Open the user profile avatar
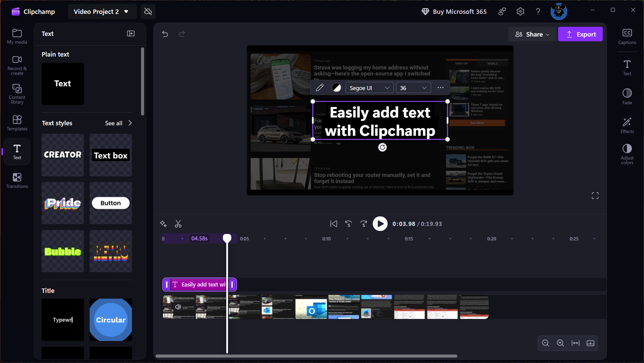This screenshot has width=644, height=363. point(559,12)
